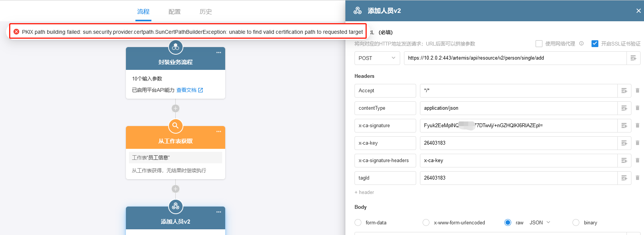
Task: Uncheck 开启SSL证书验证 checkbox
Action: pos(595,44)
